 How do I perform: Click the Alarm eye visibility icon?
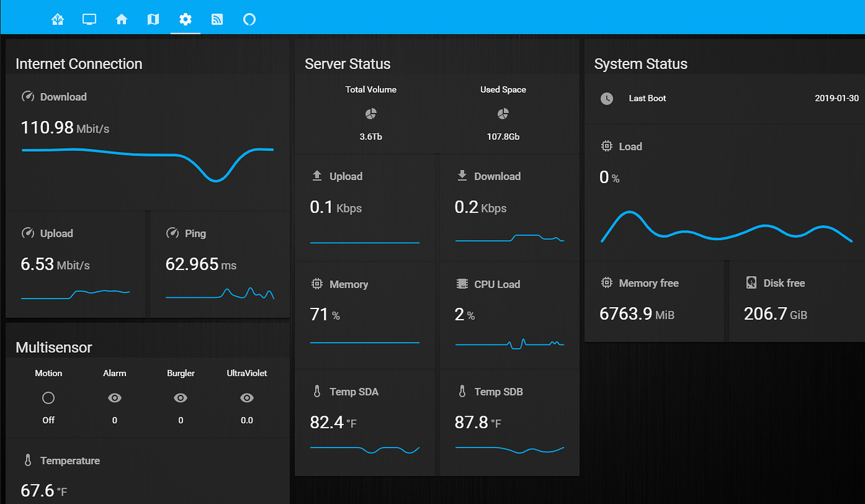pyautogui.click(x=115, y=397)
